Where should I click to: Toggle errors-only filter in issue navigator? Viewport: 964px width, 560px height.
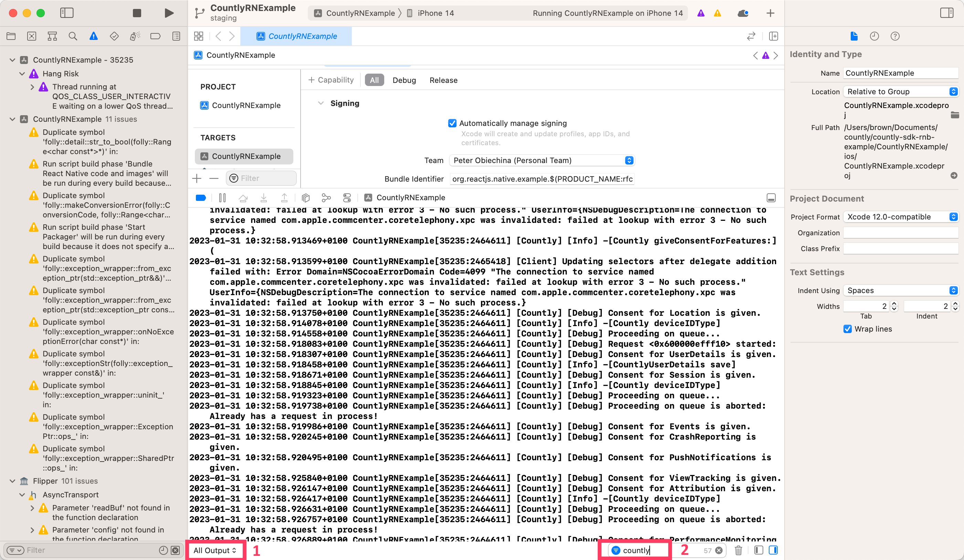[175, 550]
